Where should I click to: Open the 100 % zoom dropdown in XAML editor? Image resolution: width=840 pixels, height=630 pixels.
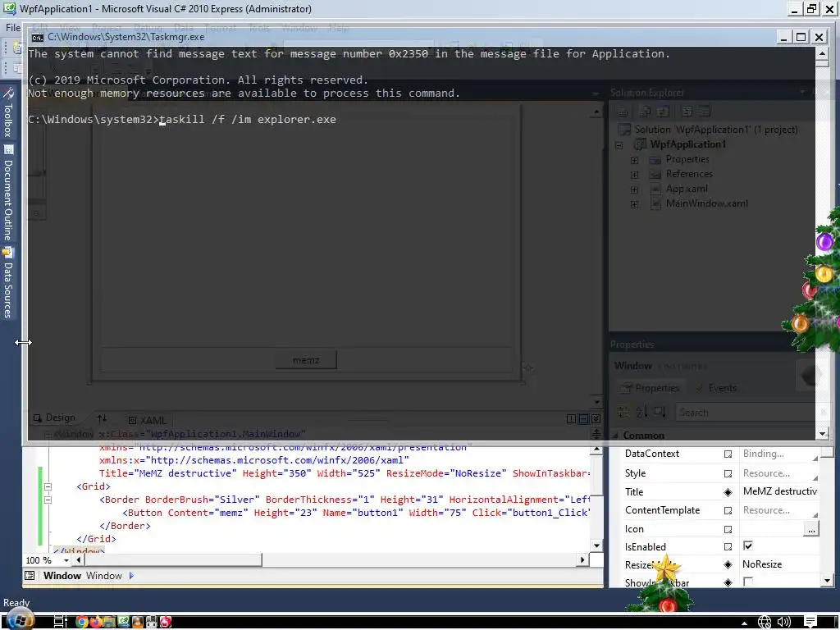point(66,560)
